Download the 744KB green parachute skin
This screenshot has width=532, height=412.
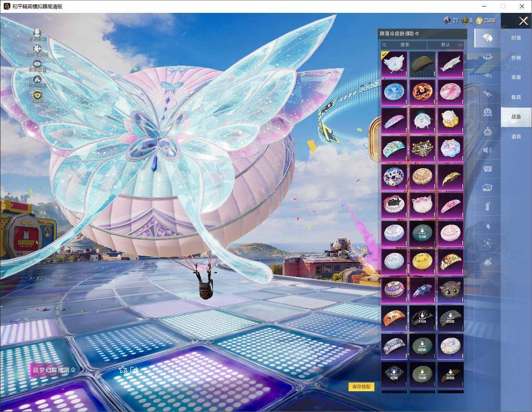(x=422, y=375)
